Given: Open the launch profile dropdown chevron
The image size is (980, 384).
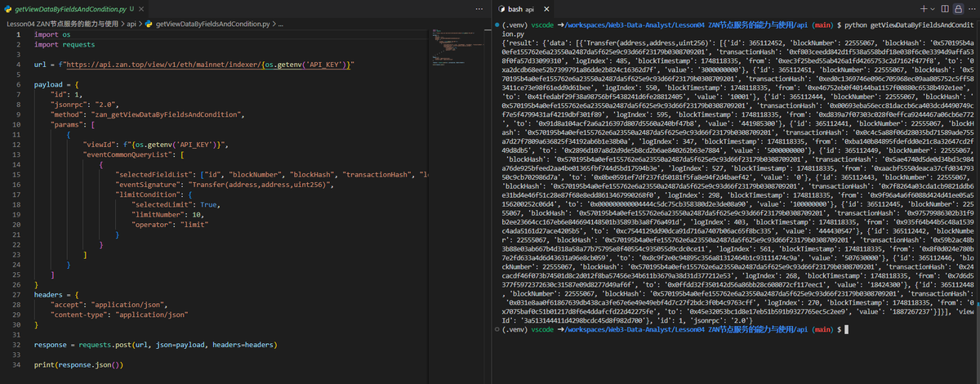Looking at the screenshot, I should pyautogui.click(x=933, y=8).
